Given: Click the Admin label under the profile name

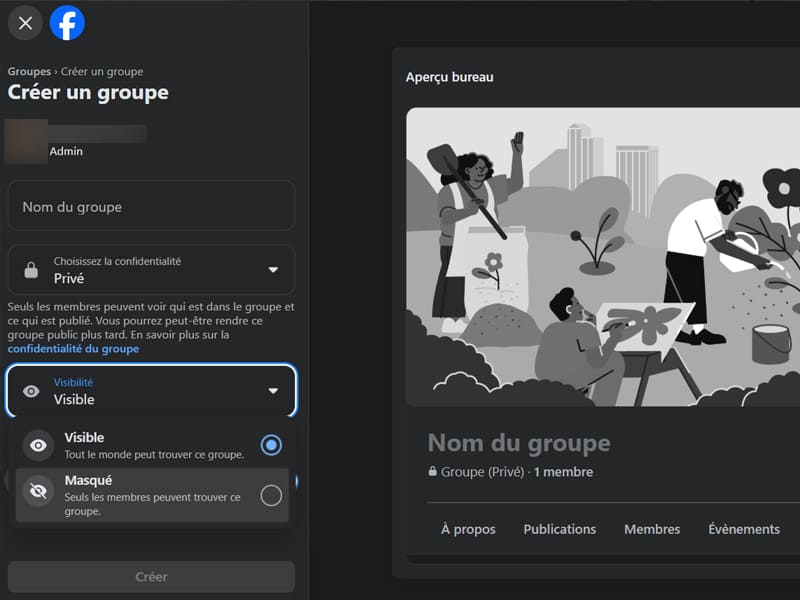Looking at the screenshot, I should click(66, 151).
